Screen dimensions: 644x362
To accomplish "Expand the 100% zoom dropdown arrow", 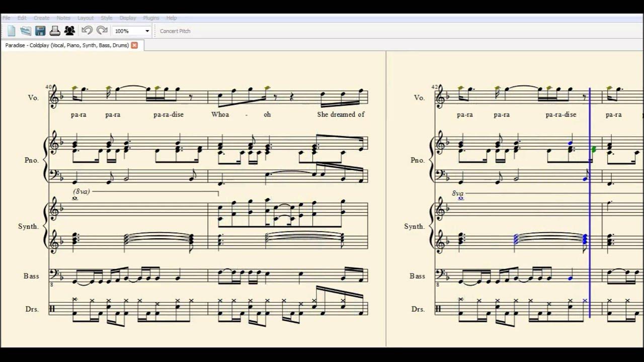I will (147, 31).
